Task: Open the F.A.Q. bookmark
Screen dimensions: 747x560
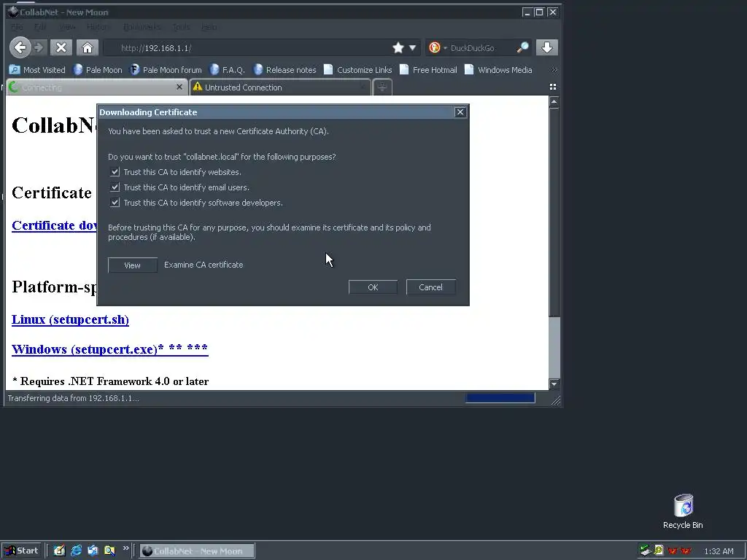Action: coord(227,70)
